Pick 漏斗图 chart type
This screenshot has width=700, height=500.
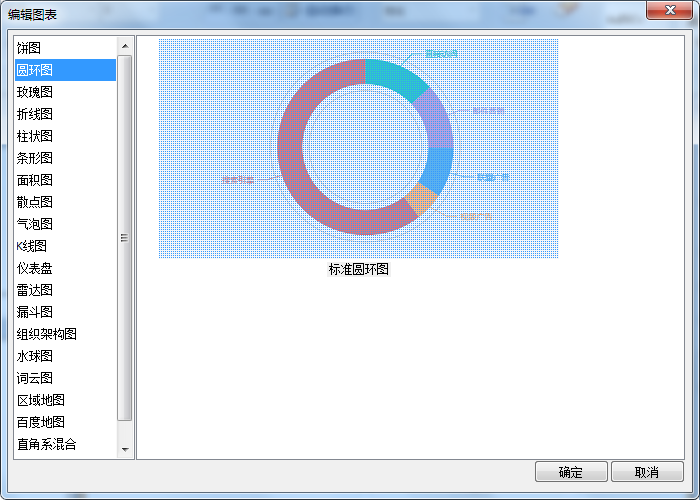click(x=35, y=312)
